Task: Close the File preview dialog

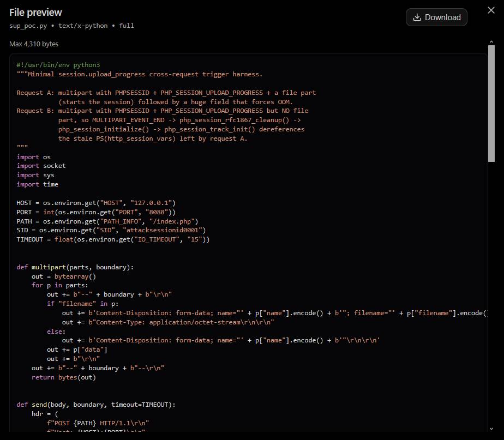Action: tap(491, 10)
